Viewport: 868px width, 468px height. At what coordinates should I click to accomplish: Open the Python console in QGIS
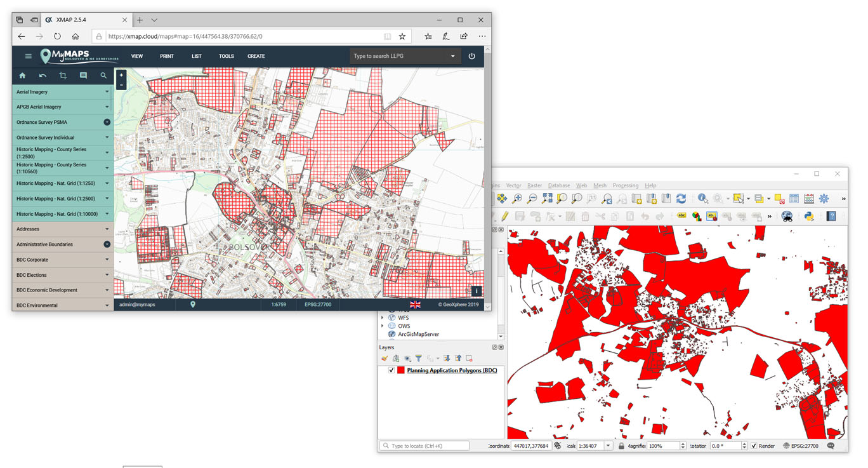tap(809, 216)
